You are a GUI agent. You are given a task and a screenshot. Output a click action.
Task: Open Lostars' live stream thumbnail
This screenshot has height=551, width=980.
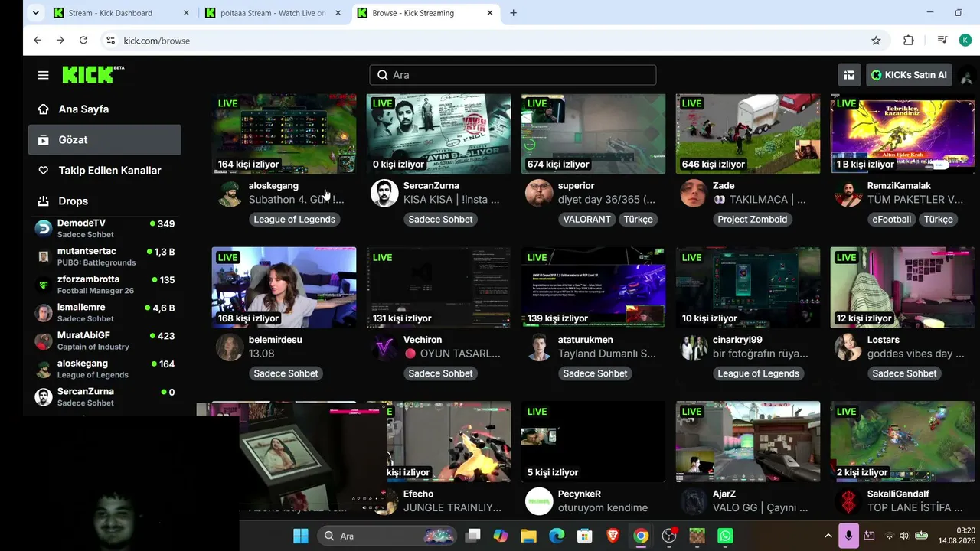(903, 287)
